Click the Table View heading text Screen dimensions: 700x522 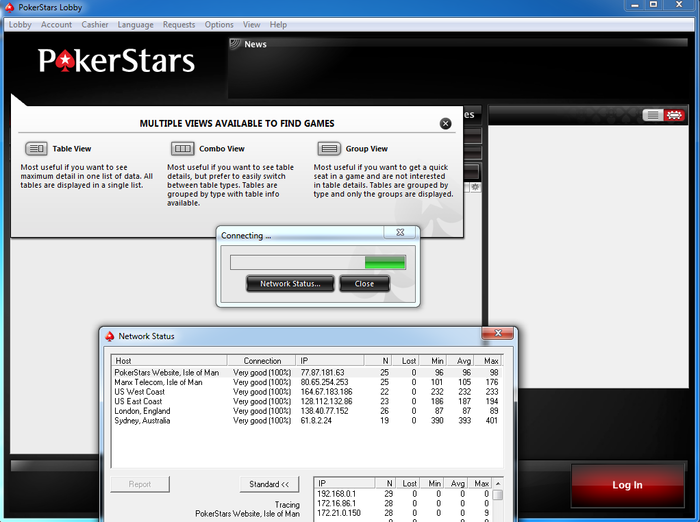[72, 149]
